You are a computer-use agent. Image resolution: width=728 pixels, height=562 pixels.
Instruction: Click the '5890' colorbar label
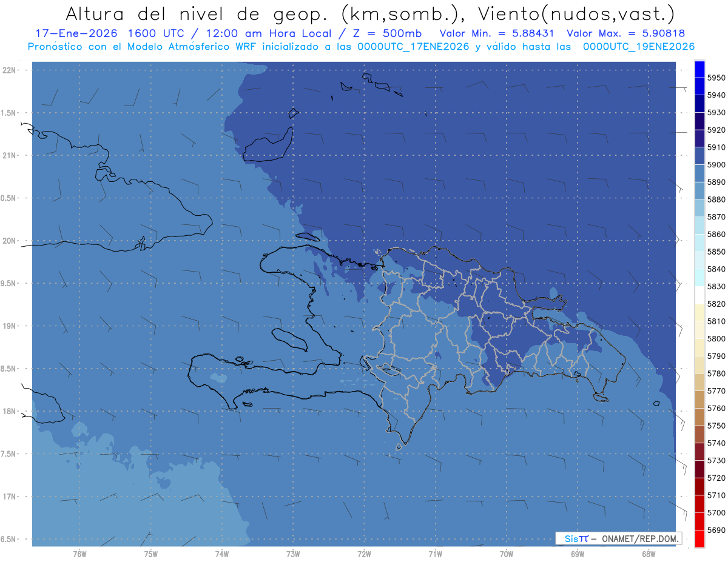(x=716, y=182)
